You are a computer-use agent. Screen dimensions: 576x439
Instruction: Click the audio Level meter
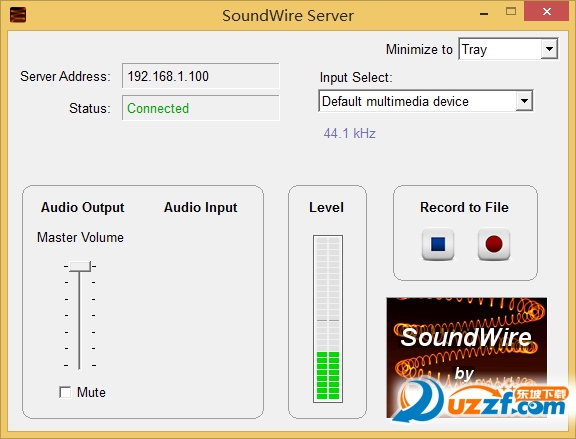[x=328, y=319]
